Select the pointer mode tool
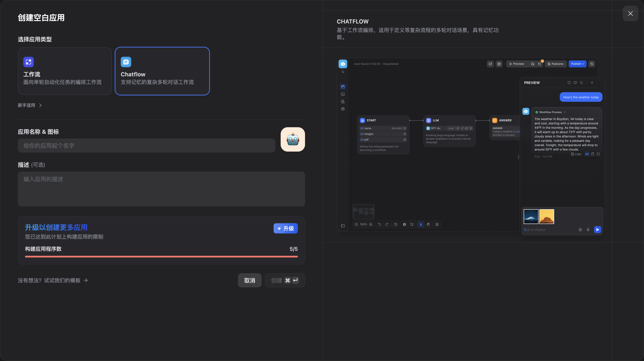The width and height of the screenshot is (644, 361). (x=421, y=224)
